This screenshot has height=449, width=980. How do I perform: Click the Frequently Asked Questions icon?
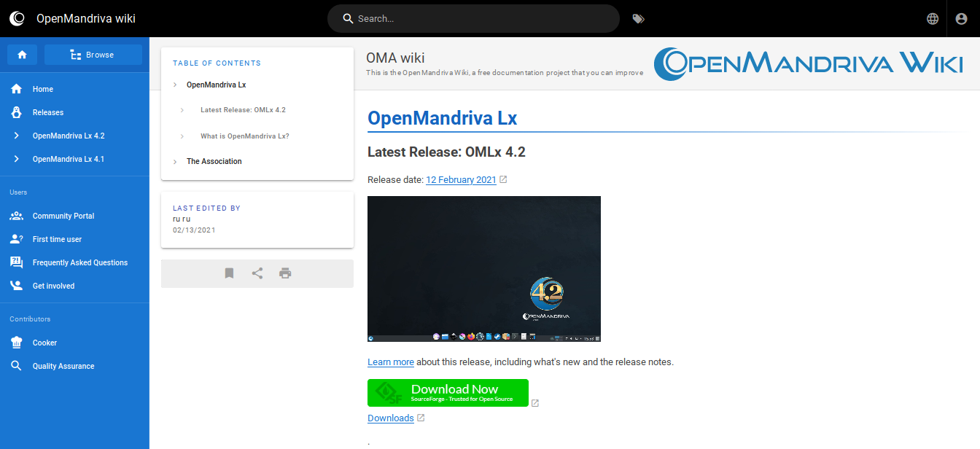pyautogui.click(x=16, y=262)
